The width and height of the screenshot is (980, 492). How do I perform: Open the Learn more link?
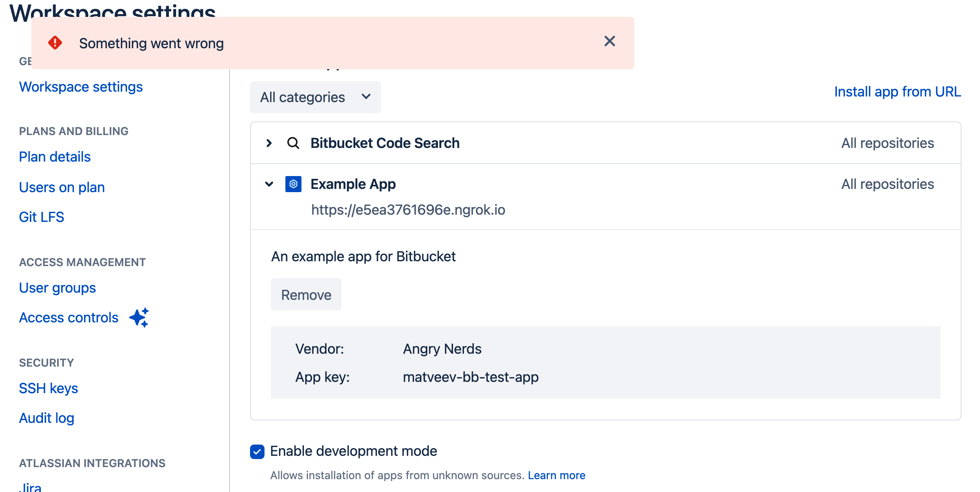pos(556,475)
